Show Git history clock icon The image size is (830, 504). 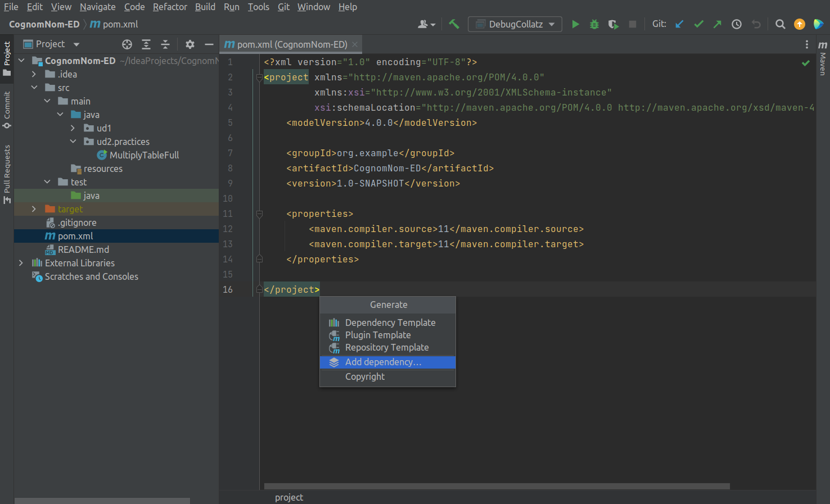(x=737, y=24)
